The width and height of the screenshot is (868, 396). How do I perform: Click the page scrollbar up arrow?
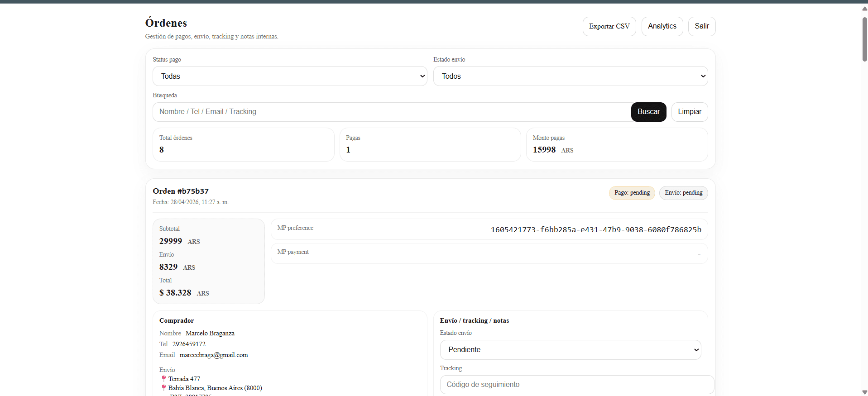pyautogui.click(x=864, y=8)
